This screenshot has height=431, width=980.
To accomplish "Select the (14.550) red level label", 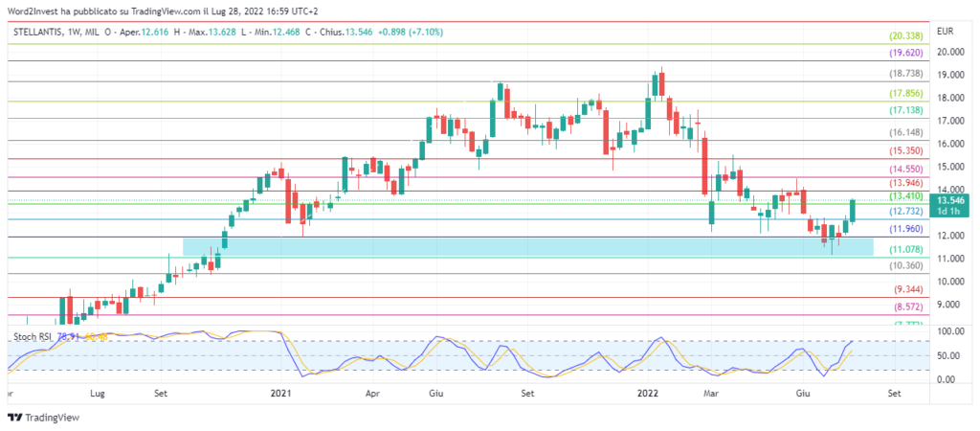I will click(x=905, y=169).
